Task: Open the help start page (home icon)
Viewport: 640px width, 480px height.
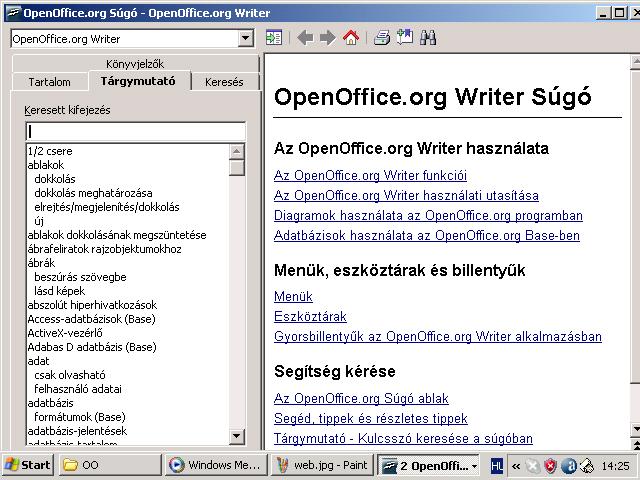Action: (350, 38)
